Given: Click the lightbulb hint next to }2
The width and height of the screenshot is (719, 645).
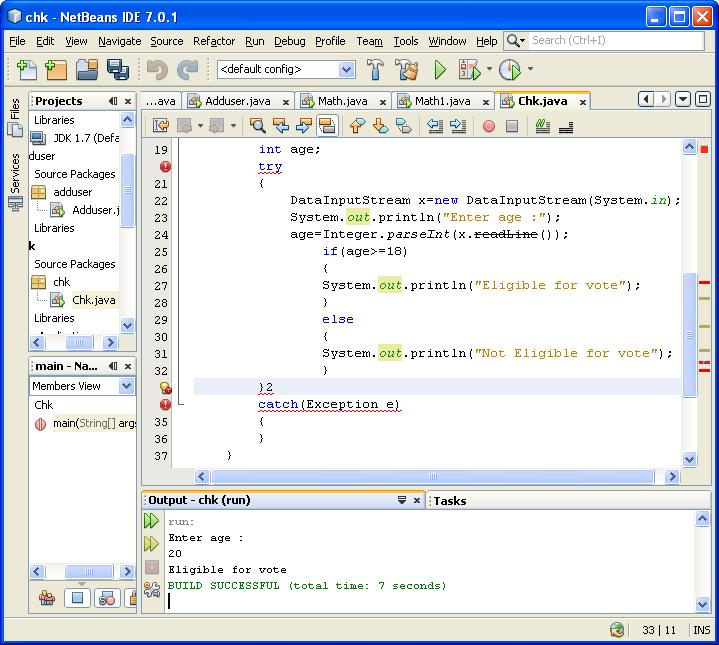Looking at the screenshot, I should click(166, 388).
